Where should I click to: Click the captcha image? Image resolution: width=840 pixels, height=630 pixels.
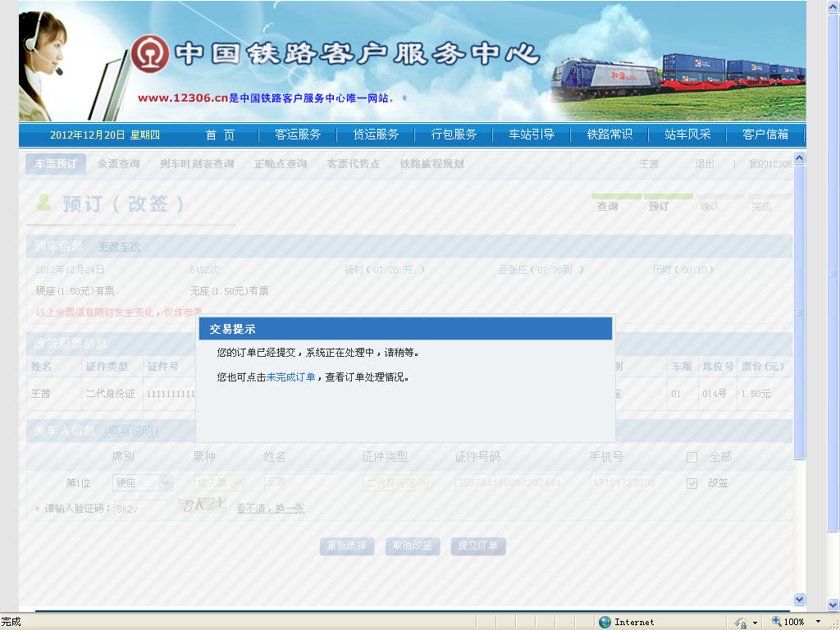click(x=203, y=504)
